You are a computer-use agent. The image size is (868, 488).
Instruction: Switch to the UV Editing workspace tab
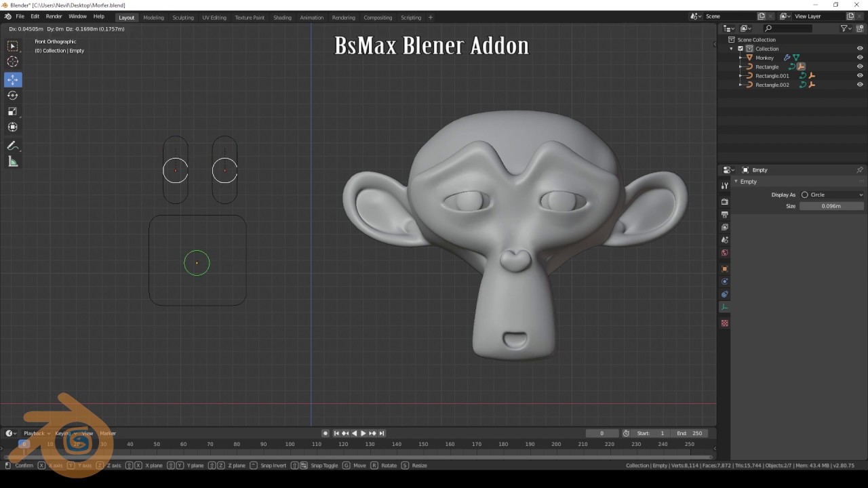[x=214, y=18]
